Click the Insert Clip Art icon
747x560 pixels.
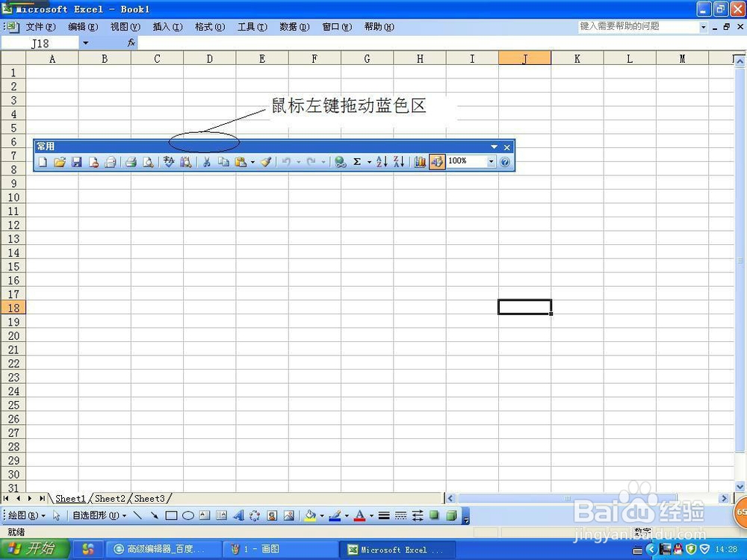pos(272,515)
